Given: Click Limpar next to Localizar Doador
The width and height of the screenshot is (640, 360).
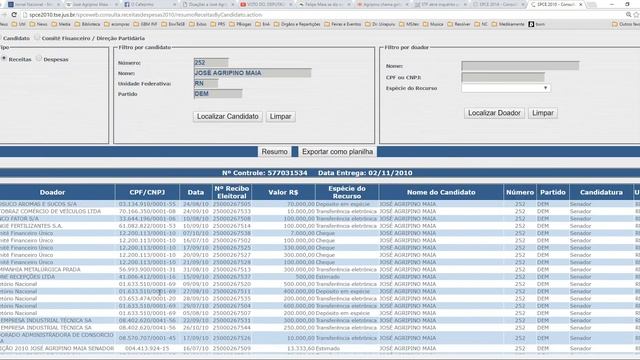Looking at the screenshot, I should click(x=542, y=113).
